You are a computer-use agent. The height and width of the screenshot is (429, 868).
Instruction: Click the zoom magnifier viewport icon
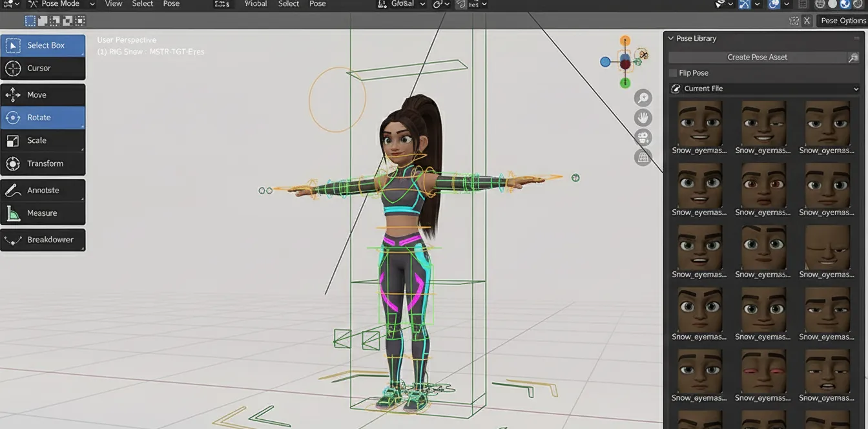643,98
